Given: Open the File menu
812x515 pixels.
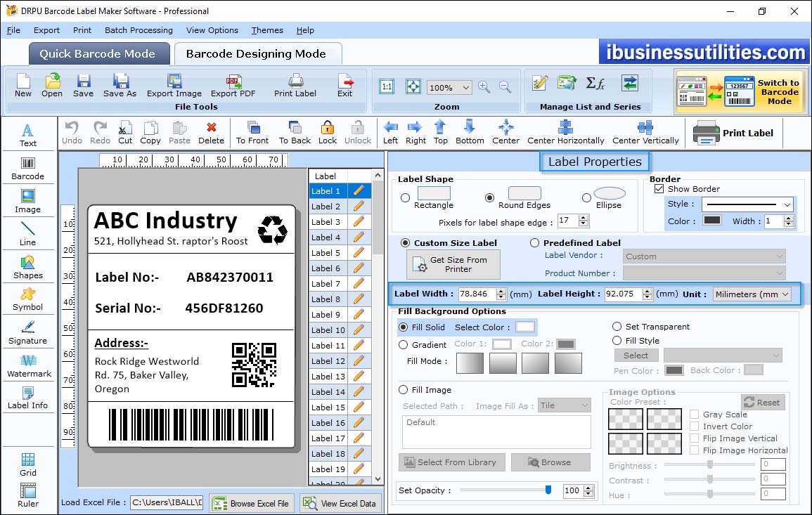Looking at the screenshot, I should (x=13, y=30).
